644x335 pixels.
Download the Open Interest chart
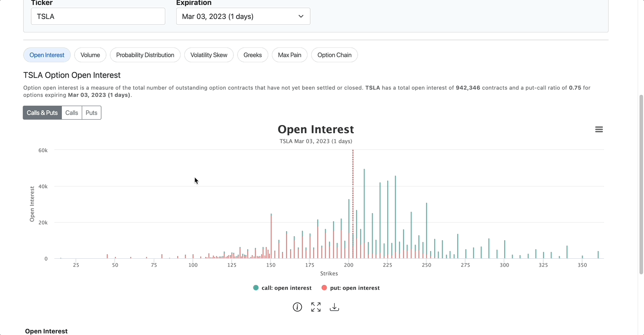coord(334,307)
